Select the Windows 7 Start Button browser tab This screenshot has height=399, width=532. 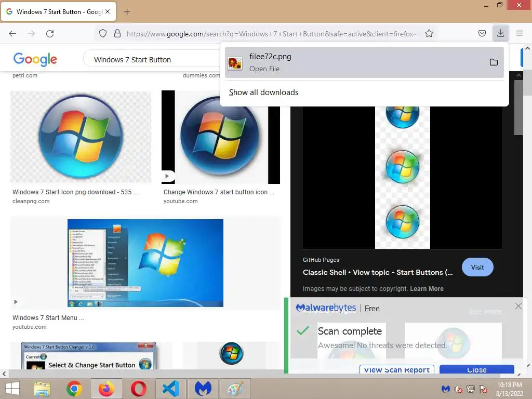(x=58, y=12)
